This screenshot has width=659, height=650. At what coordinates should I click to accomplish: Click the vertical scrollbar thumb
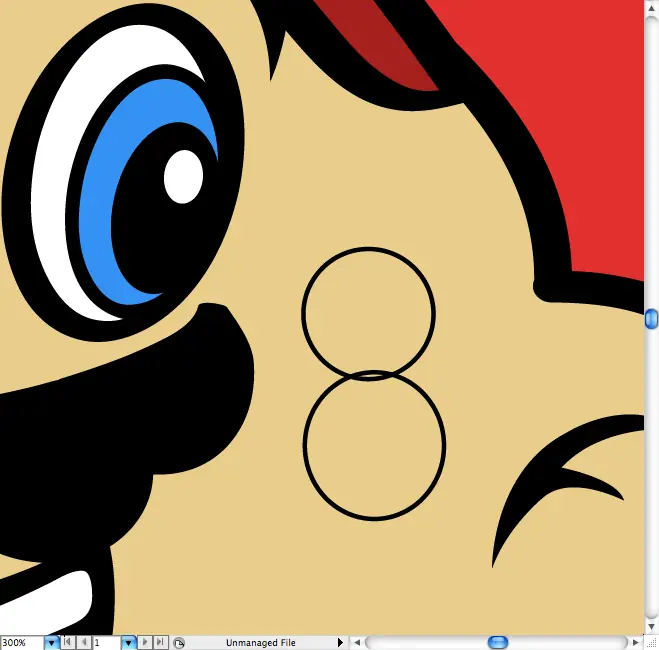651,319
